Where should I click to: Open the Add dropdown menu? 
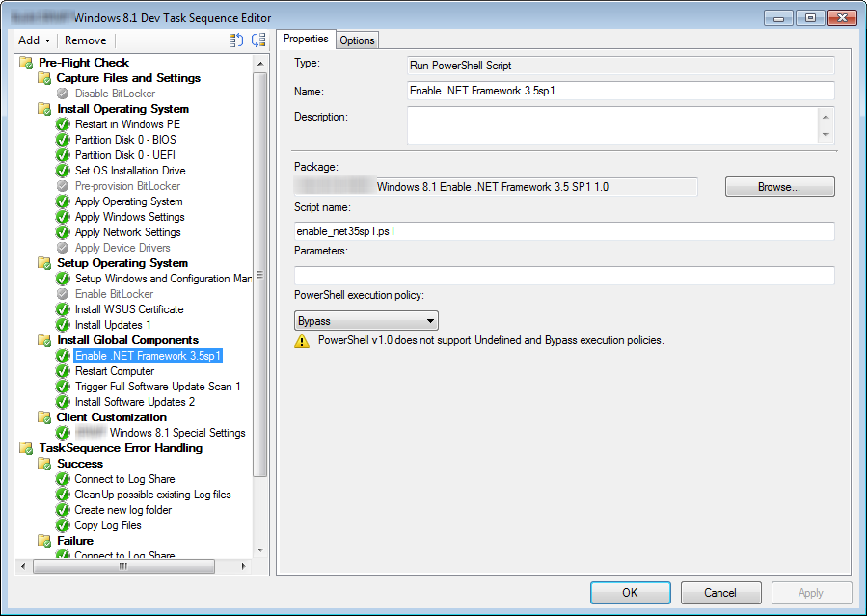[x=33, y=40]
